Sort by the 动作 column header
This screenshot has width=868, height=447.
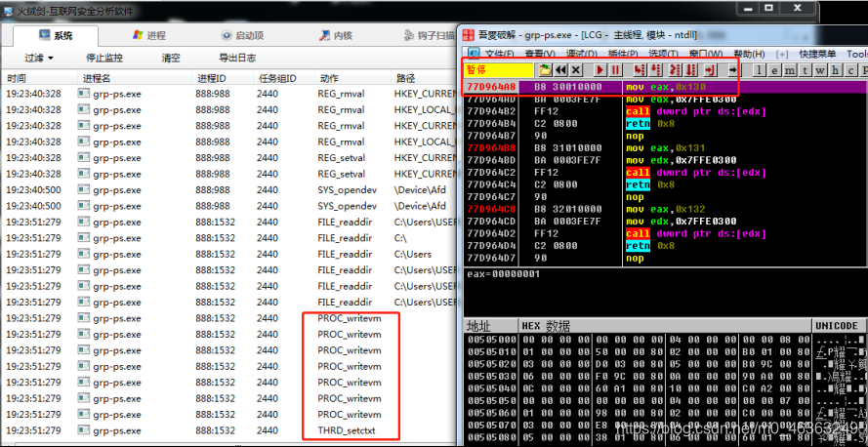click(x=352, y=78)
